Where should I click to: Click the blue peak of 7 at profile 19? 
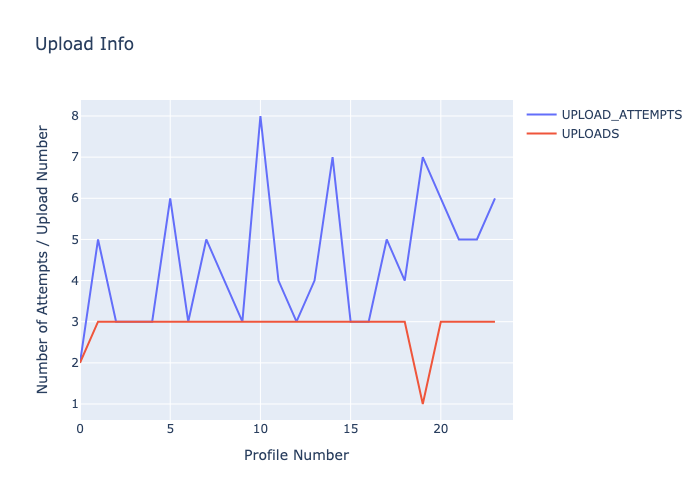coord(423,157)
